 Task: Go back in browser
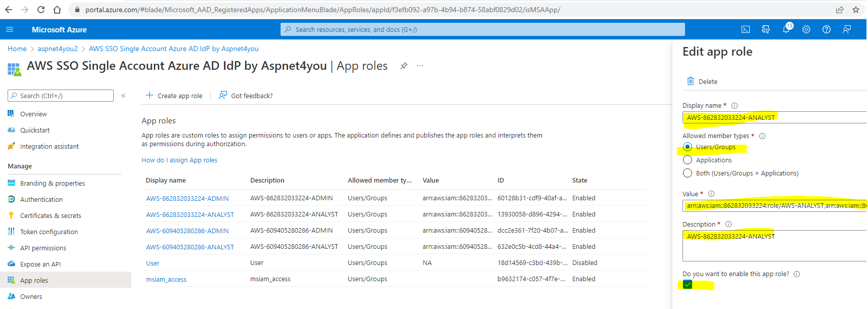click(9, 10)
